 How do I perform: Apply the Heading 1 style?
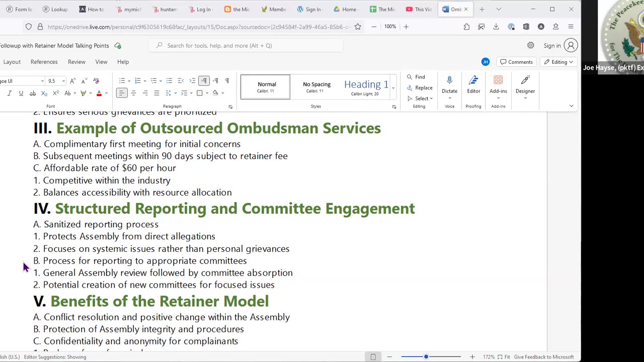(366, 87)
